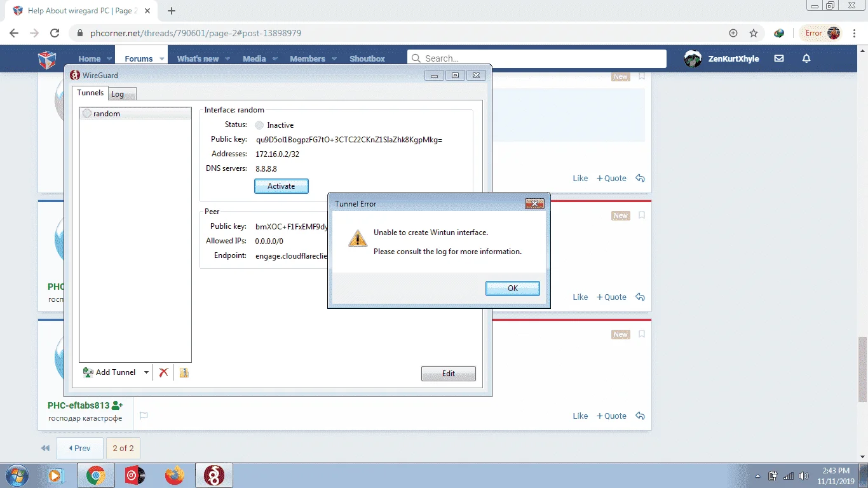The width and height of the screenshot is (868, 488).
Task: Switch to WireGuard in the taskbar
Action: [214, 475]
